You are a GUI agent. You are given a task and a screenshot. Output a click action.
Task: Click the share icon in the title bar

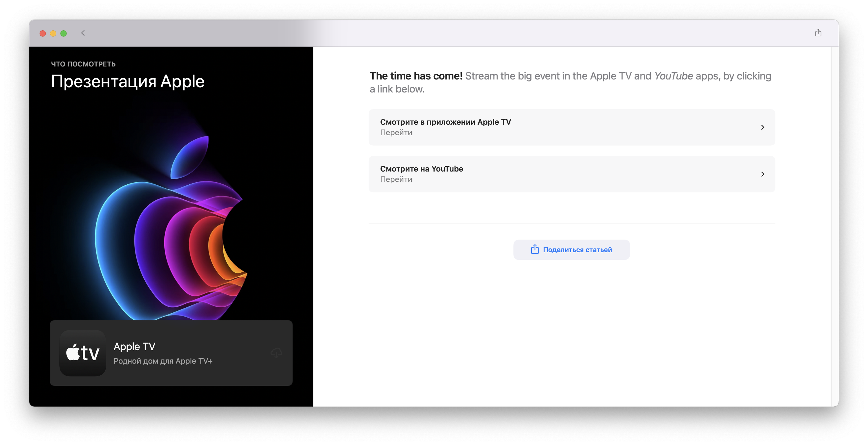pyautogui.click(x=818, y=33)
